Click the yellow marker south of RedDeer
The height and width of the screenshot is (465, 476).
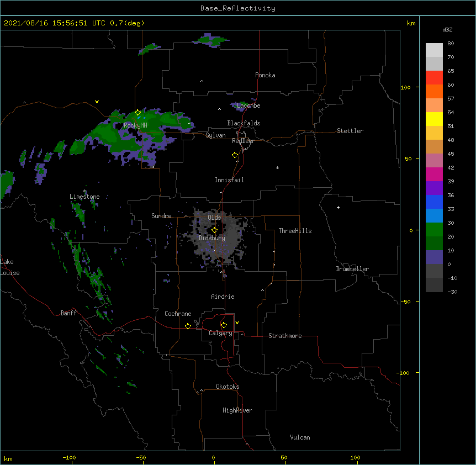(x=235, y=155)
